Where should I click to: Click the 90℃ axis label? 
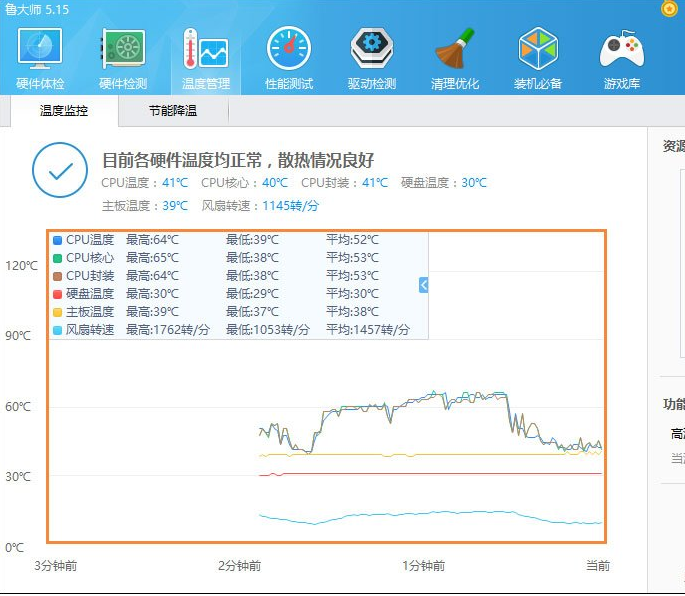[x=18, y=336]
